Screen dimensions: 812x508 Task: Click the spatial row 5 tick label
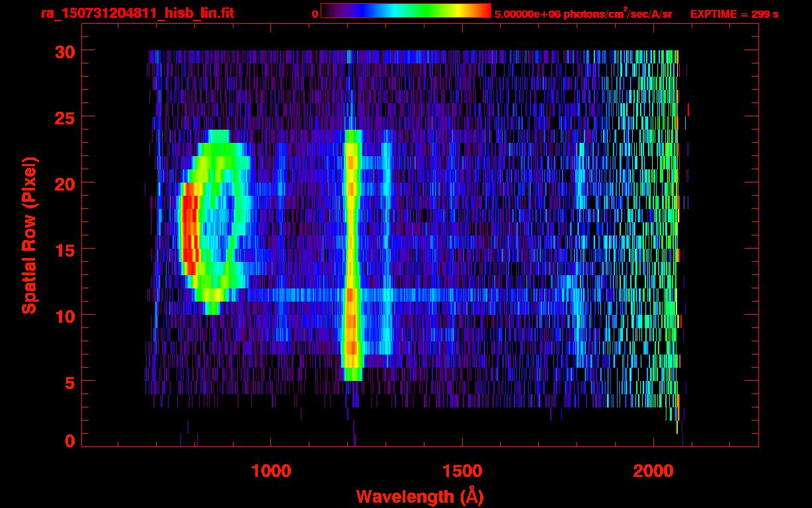coord(70,382)
